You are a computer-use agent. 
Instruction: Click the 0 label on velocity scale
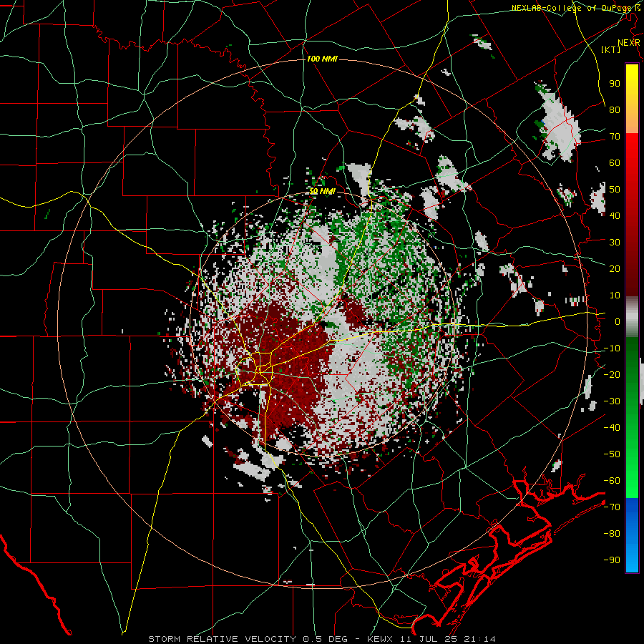click(618, 321)
